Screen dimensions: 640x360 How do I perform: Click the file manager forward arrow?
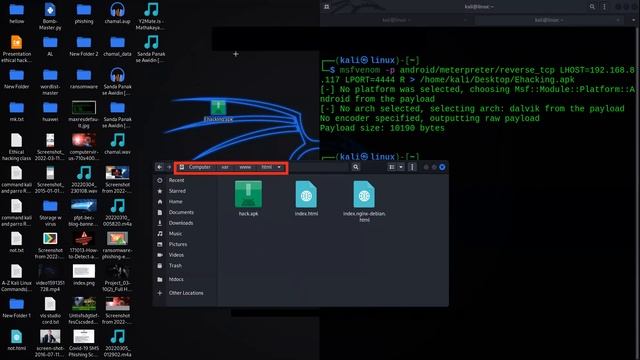pyautogui.click(x=169, y=167)
